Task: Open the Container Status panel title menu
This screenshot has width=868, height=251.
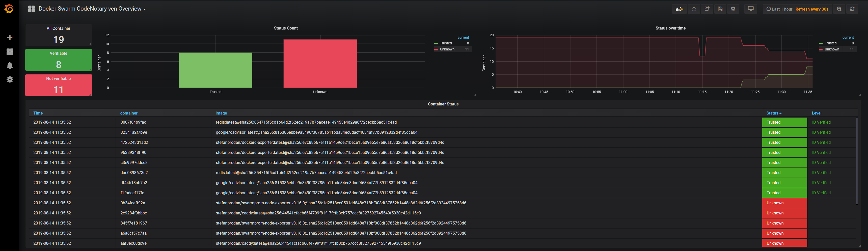Action: click(x=443, y=104)
